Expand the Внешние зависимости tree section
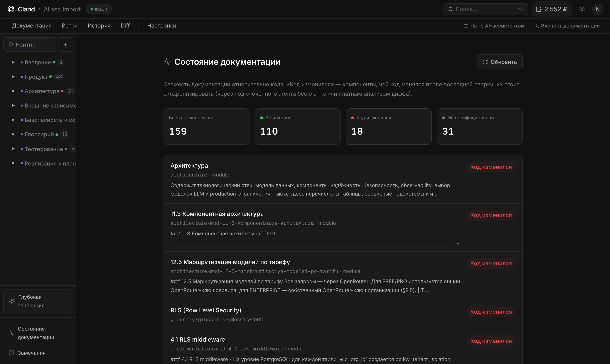This screenshot has height=364, width=610. pyautogui.click(x=13, y=105)
